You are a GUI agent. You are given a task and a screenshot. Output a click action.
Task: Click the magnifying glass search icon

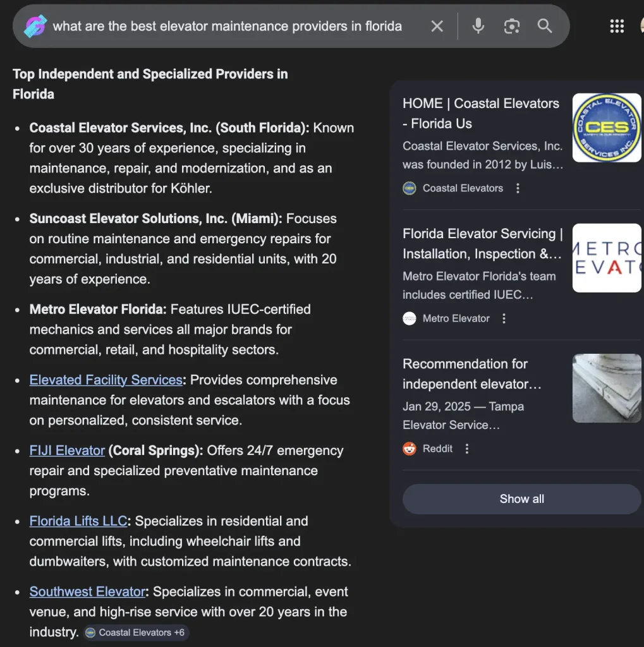pos(545,26)
